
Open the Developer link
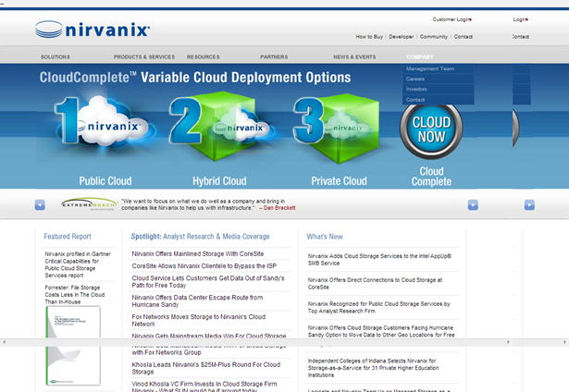(x=401, y=37)
